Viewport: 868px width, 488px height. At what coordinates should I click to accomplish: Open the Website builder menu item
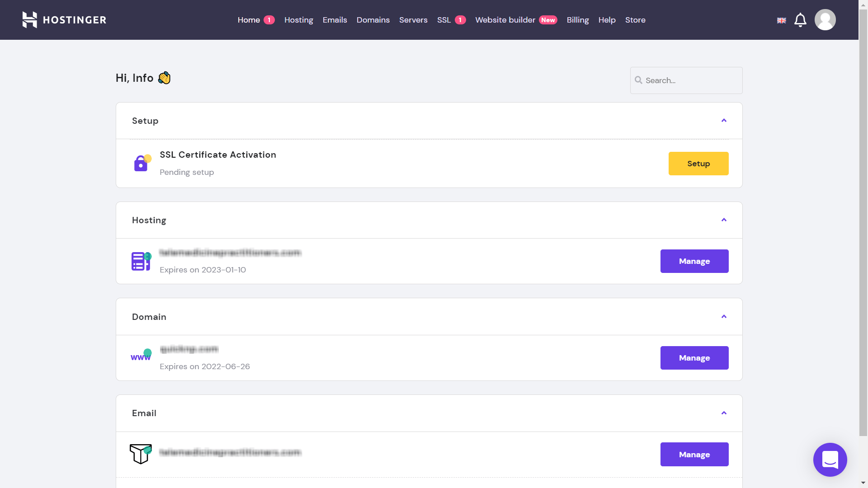click(x=505, y=20)
